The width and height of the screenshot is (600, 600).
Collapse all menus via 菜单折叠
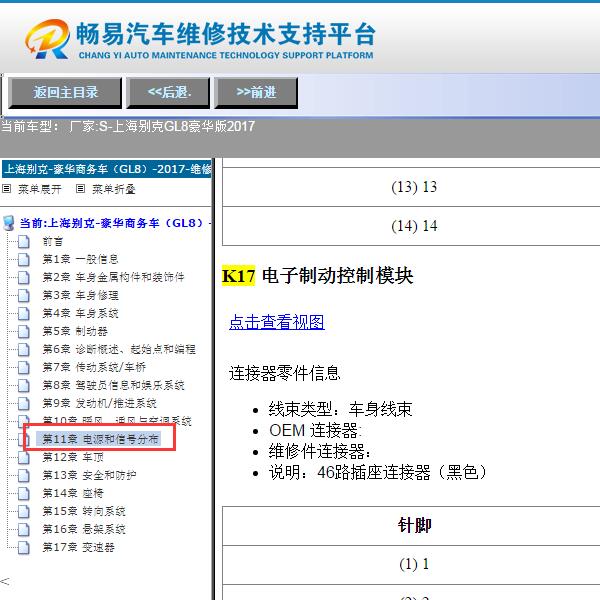(114, 189)
